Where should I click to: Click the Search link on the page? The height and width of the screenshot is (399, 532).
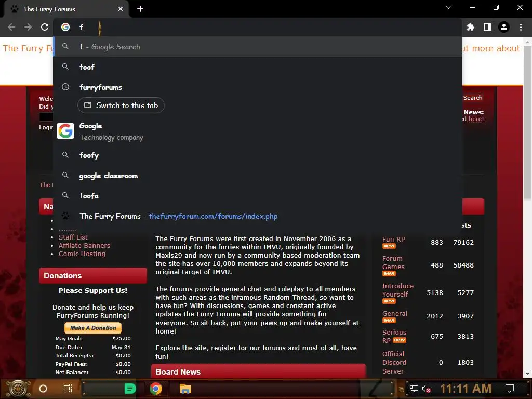click(473, 98)
